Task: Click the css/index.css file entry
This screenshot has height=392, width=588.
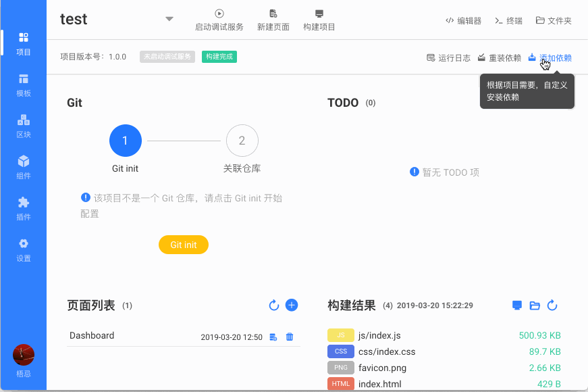Action: point(387,352)
